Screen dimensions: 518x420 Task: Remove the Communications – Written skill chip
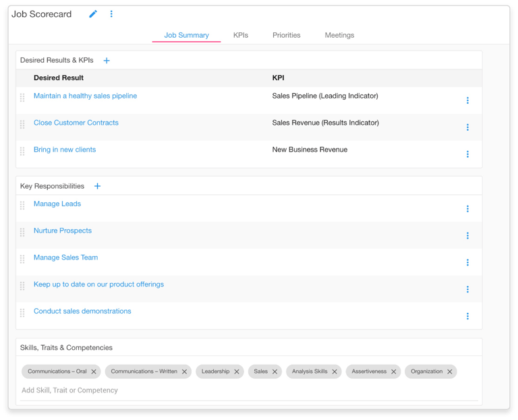tap(184, 371)
